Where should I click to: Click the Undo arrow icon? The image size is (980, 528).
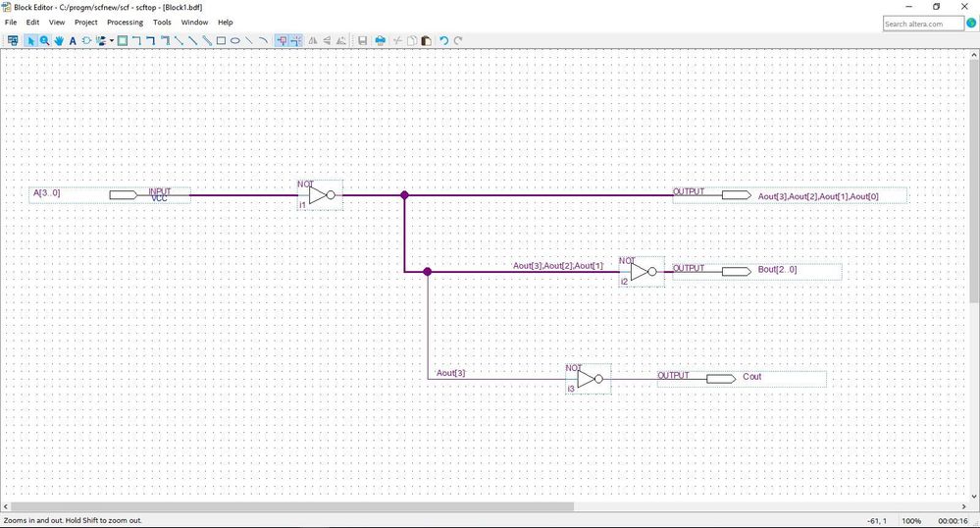tap(443, 40)
